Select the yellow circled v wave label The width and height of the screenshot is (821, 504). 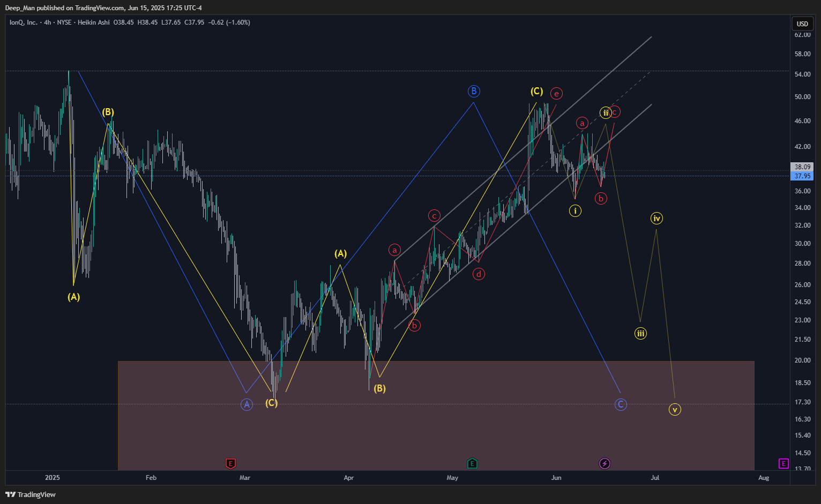coord(675,410)
